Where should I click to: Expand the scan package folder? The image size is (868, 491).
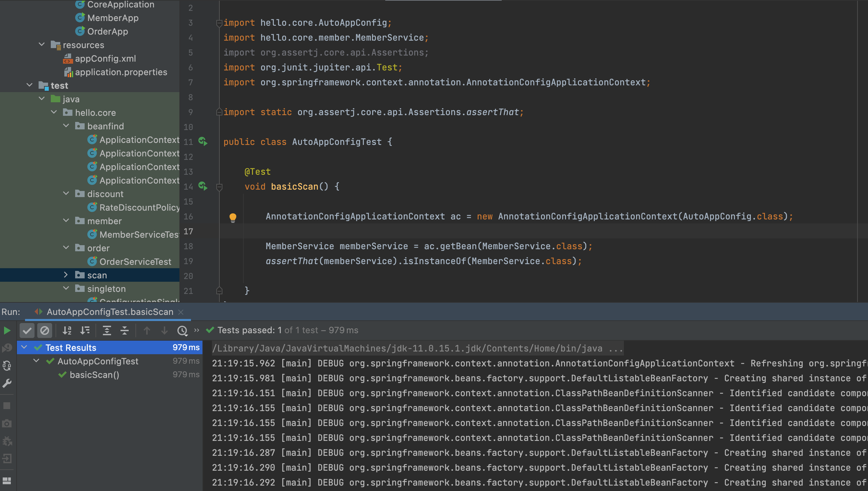click(x=66, y=275)
